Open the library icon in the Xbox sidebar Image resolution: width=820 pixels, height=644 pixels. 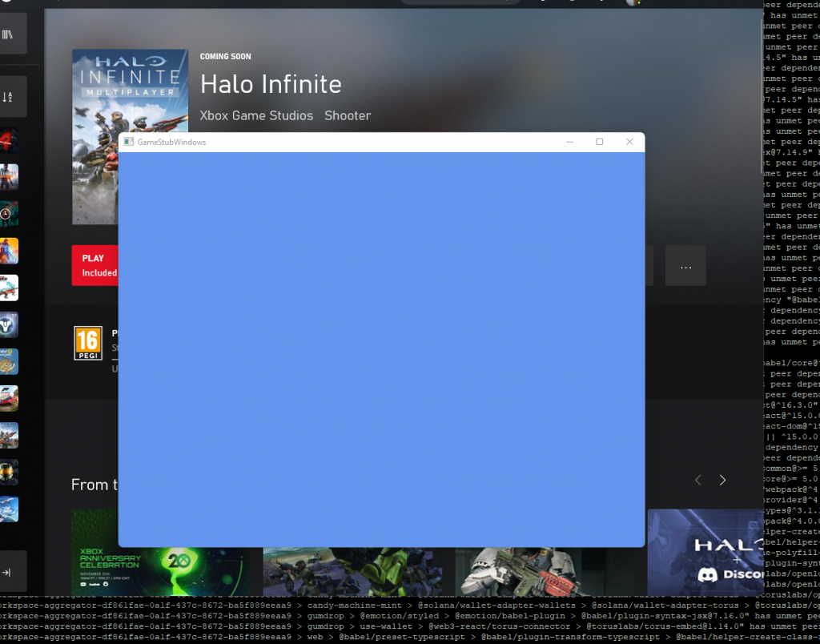tap(8, 34)
